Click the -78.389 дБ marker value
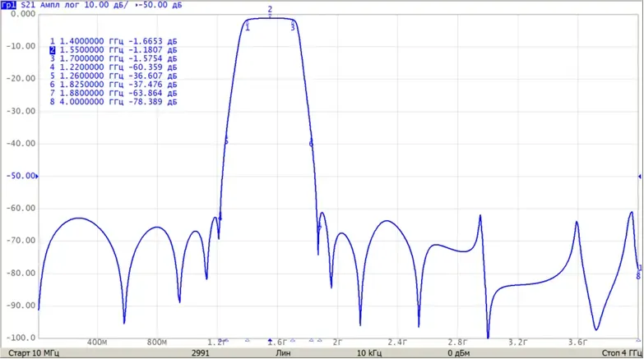 click(153, 101)
